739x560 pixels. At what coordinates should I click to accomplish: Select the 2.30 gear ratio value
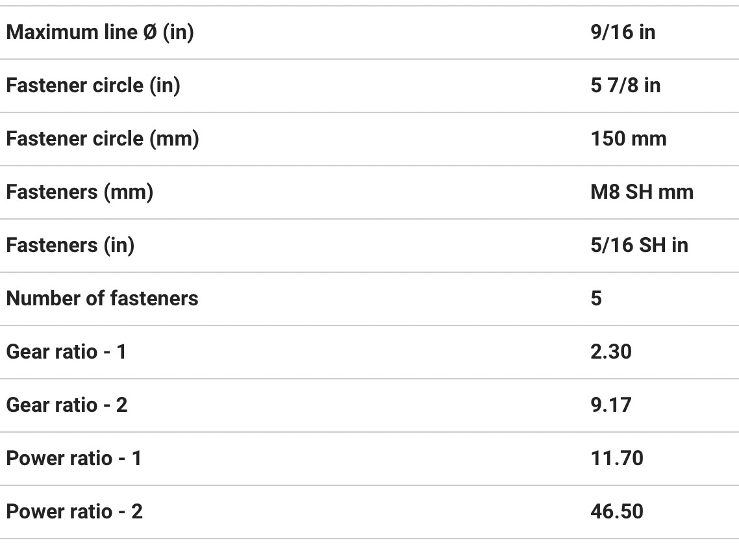[610, 352]
